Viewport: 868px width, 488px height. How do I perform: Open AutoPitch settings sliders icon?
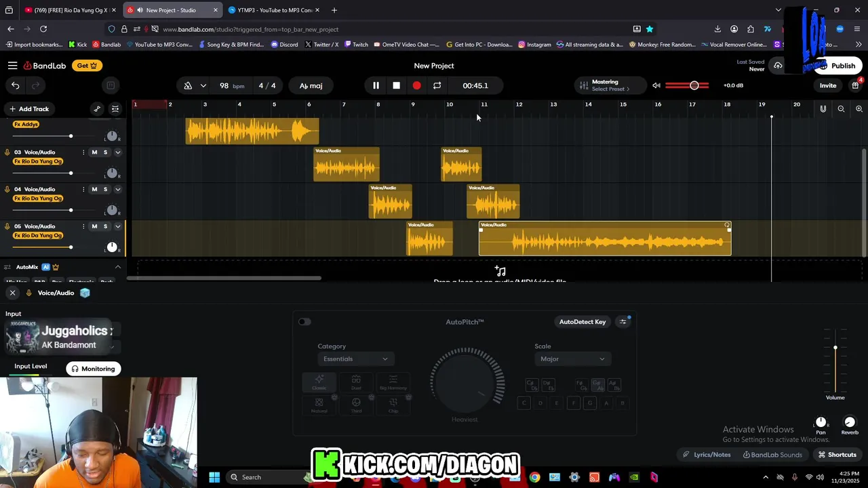623,322
